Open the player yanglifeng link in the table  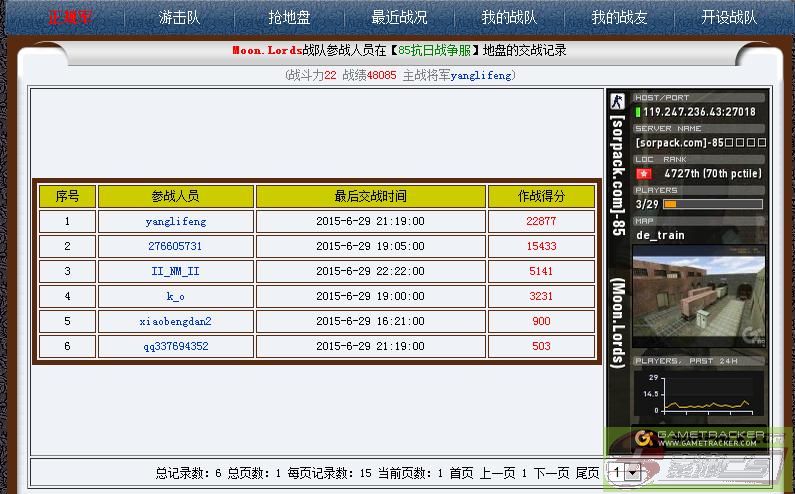pyautogui.click(x=175, y=221)
